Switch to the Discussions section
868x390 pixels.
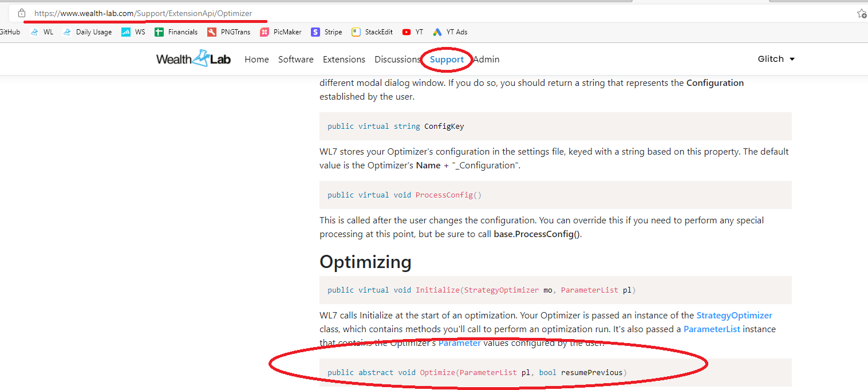397,59
